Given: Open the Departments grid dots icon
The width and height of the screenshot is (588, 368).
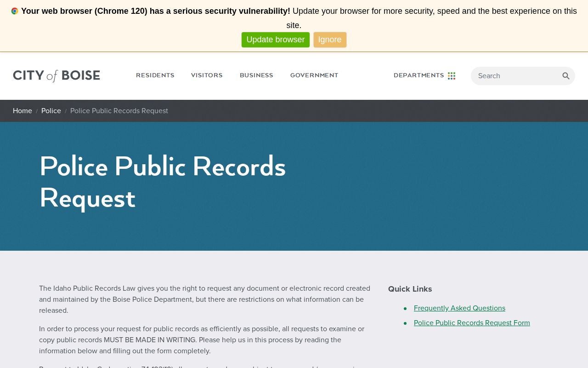Looking at the screenshot, I should 452,76.
